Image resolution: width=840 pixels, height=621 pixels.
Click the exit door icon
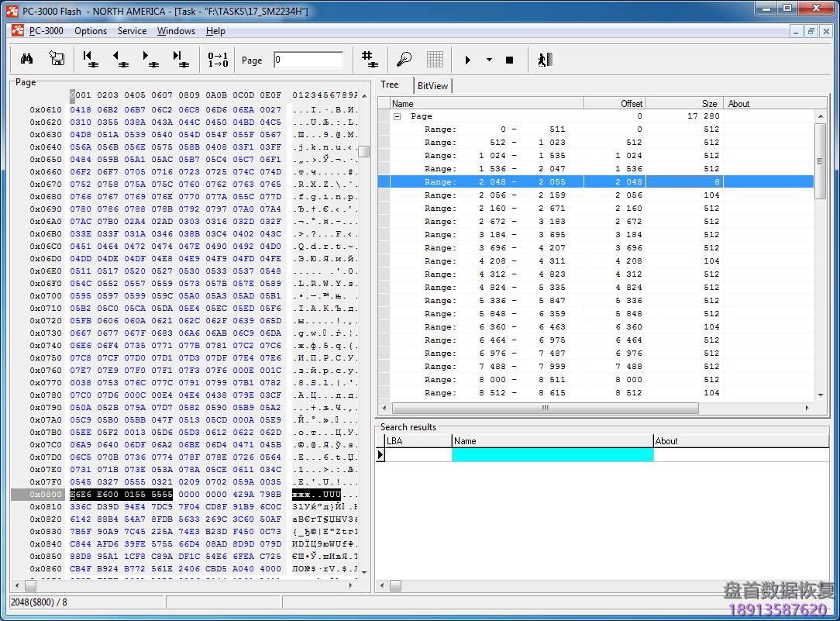545,60
